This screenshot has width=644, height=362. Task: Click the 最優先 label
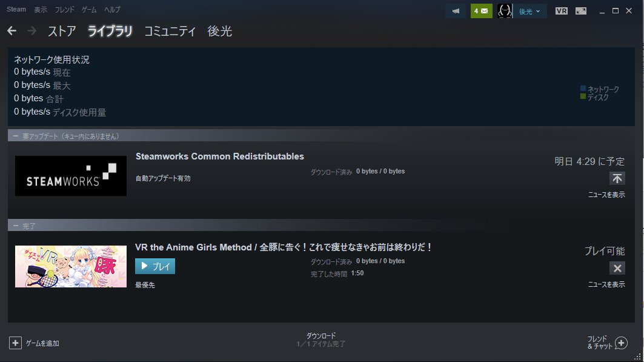pos(145,285)
